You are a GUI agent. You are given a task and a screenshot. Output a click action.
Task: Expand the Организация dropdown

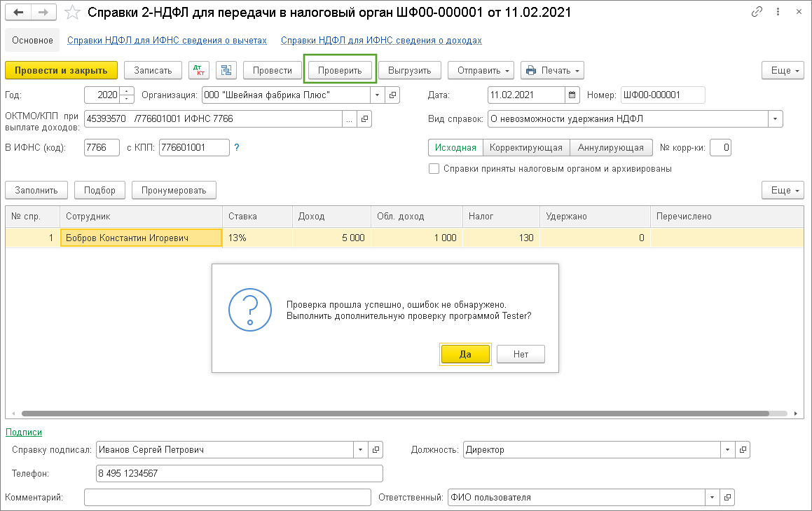pos(378,95)
